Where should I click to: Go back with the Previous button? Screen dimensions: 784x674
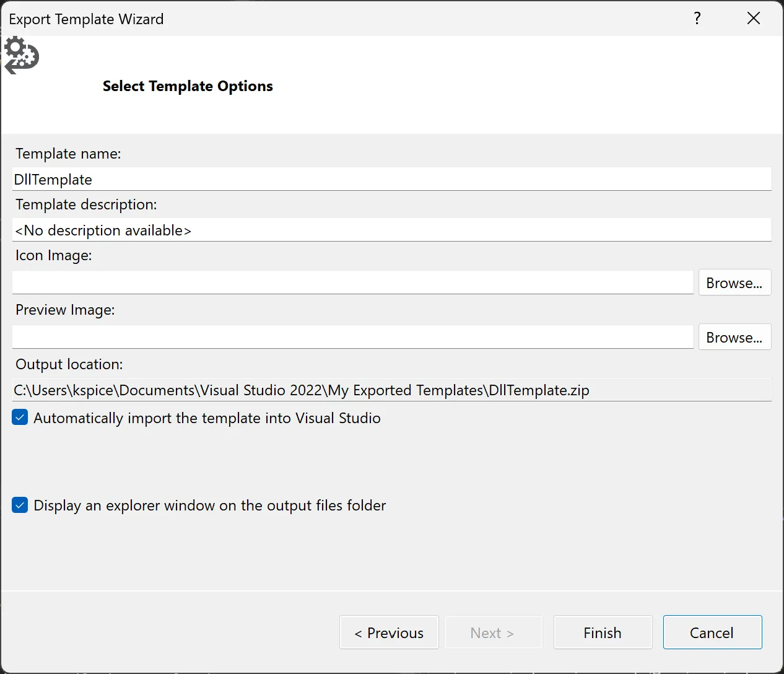389,632
